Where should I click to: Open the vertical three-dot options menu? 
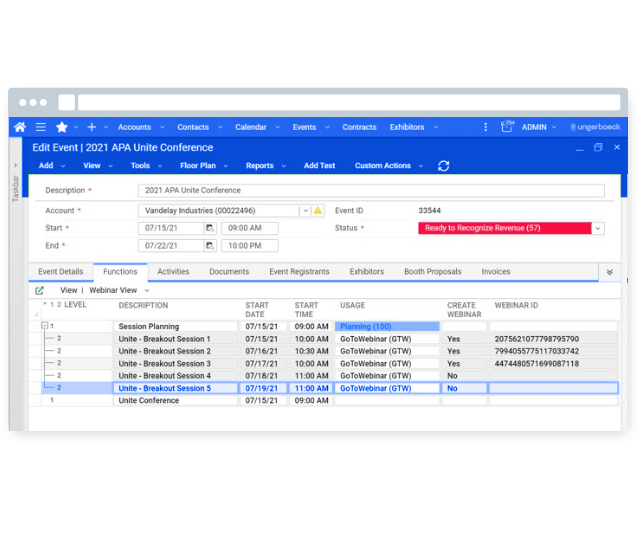point(486,127)
